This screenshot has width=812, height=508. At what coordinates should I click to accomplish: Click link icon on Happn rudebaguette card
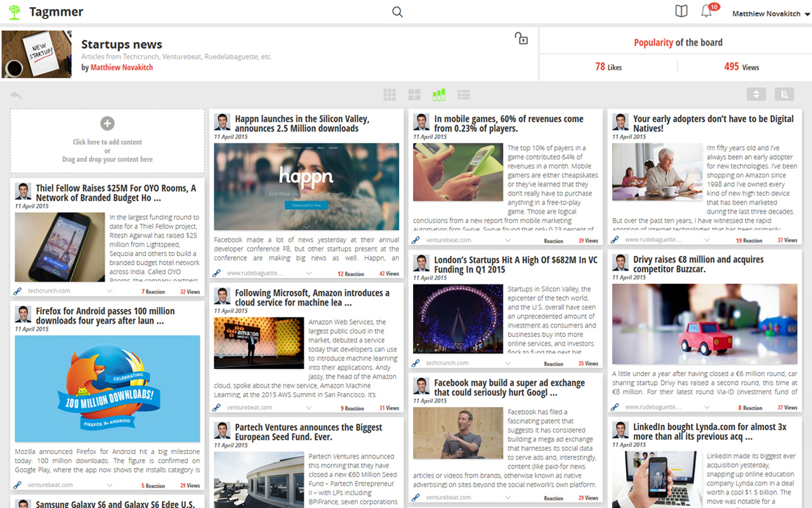pyautogui.click(x=217, y=274)
